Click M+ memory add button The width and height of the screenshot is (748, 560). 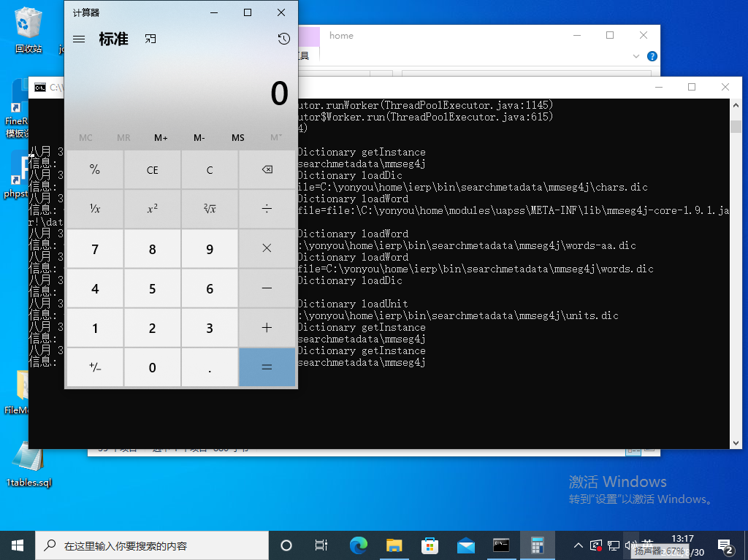pos(161,138)
